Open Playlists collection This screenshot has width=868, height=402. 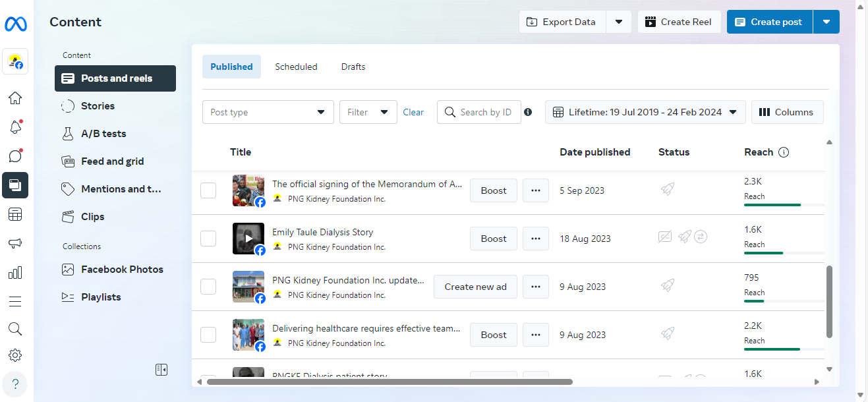[115, 297]
